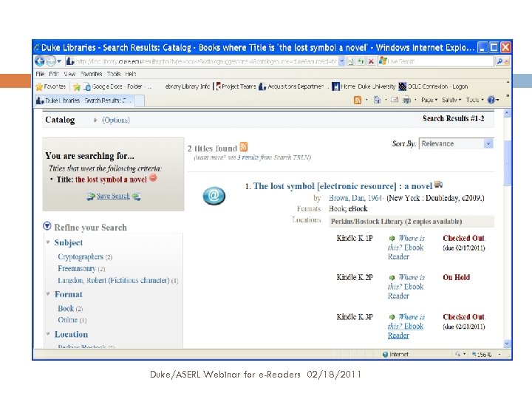Collapse the Subject facet group
The height and width of the screenshot is (399, 532).
pos(48,242)
